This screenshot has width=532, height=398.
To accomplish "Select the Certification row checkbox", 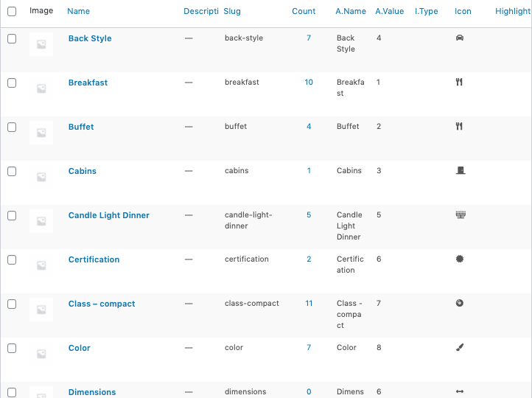I will [x=12, y=259].
